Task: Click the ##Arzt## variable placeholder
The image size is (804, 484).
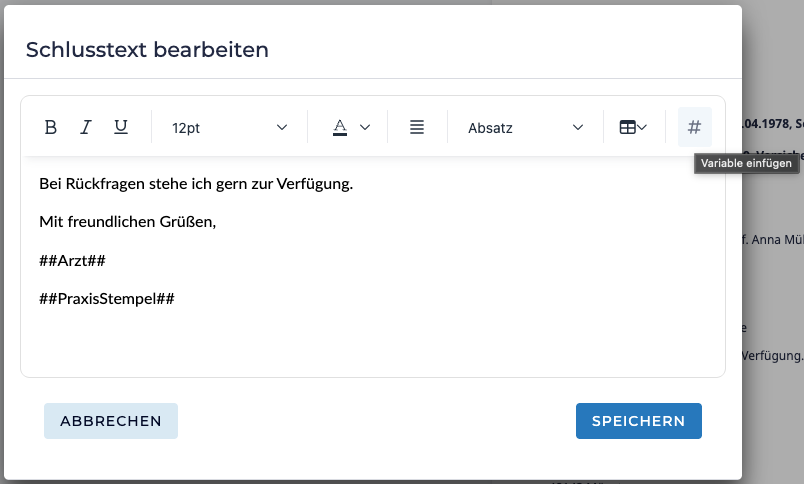Action: click(x=72, y=260)
